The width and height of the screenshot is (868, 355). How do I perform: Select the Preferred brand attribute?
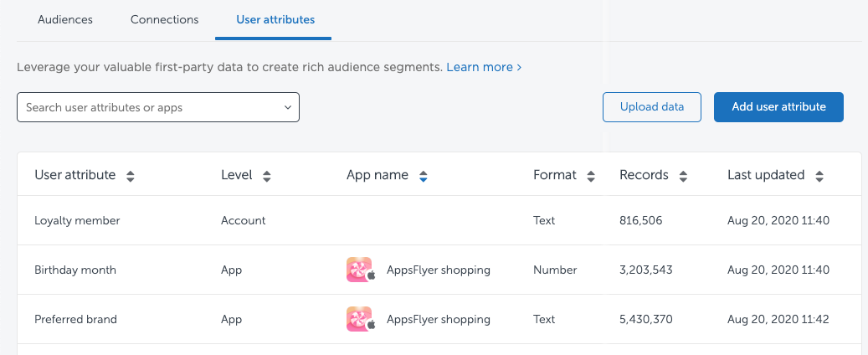[x=75, y=319]
